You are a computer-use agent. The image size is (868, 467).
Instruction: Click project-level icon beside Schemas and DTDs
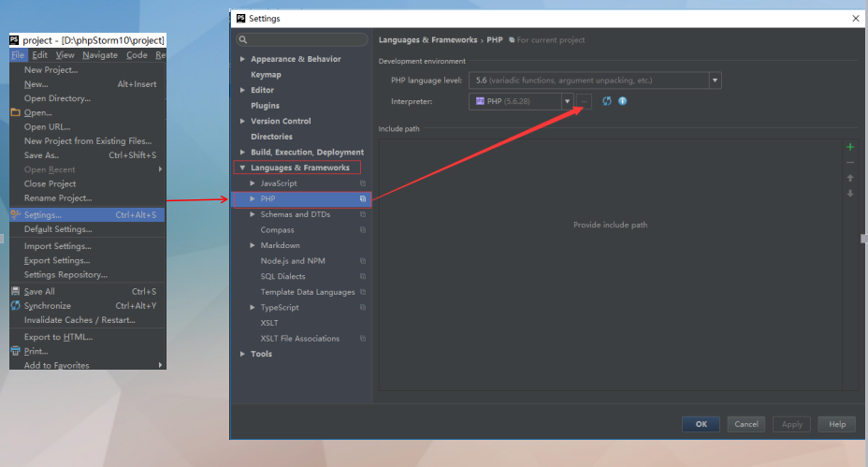[x=363, y=214]
